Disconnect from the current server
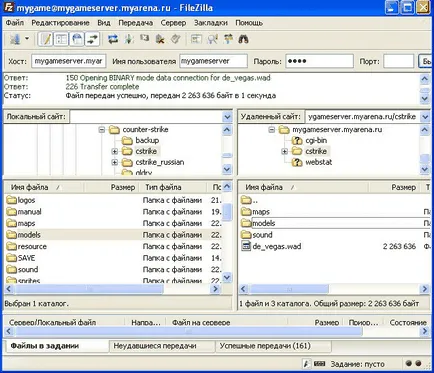The height and width of the screenshot is (373, 434). tap(160, 39)
